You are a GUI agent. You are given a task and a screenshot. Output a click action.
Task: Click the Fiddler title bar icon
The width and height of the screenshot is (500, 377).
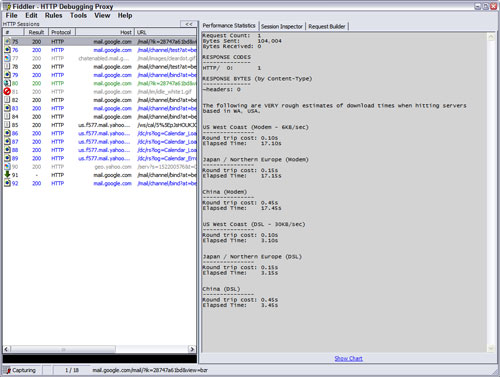coord(7,6)
